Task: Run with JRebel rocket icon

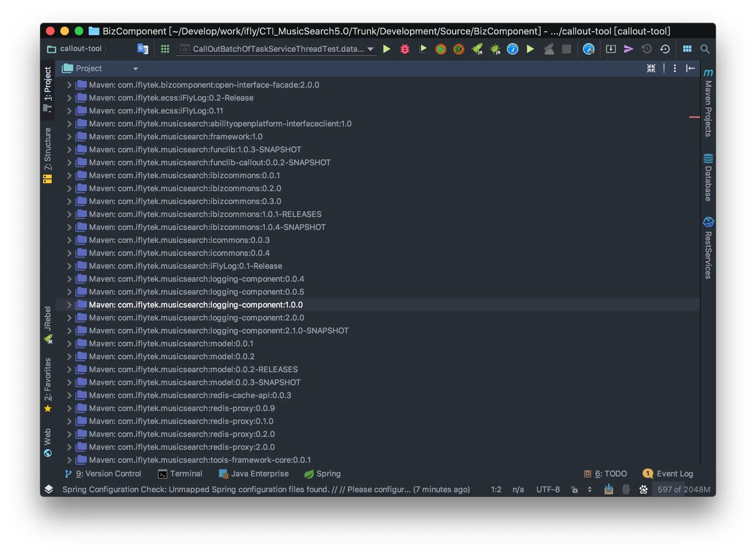Action: (x=477, y=49)
